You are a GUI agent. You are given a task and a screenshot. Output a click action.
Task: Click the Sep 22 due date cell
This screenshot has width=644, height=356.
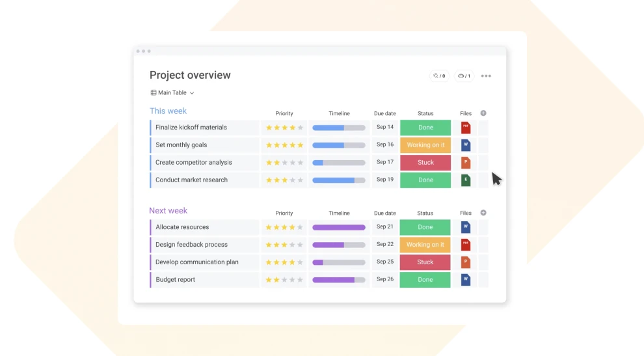[x=385, y=244]
